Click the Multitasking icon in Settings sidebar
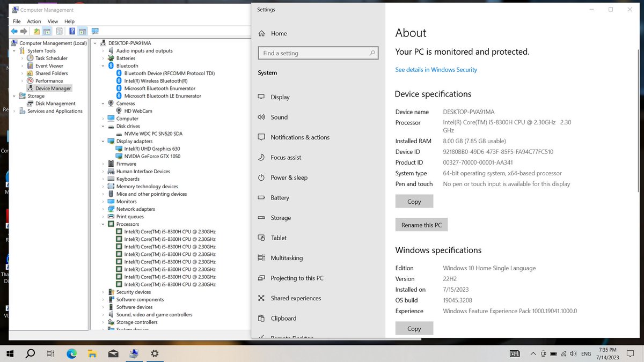This screenshot has width=644, height=362. [x=261, y=258]
